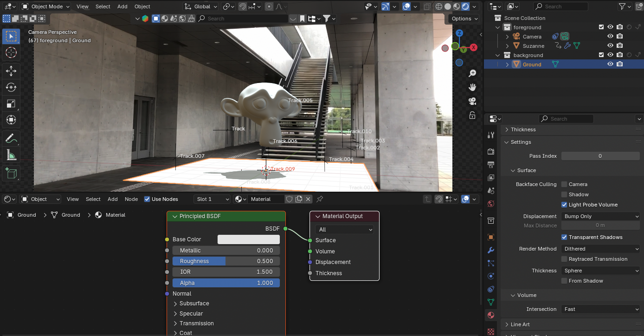Open the 3D viewport Object menu
Screen dimensions: 644x336
(x=142, y=6)
